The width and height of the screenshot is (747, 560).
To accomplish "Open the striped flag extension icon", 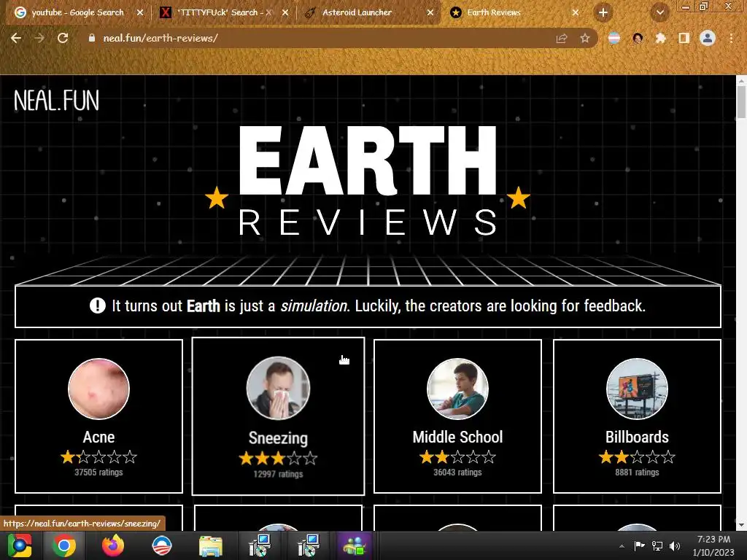I will [614, 38].
